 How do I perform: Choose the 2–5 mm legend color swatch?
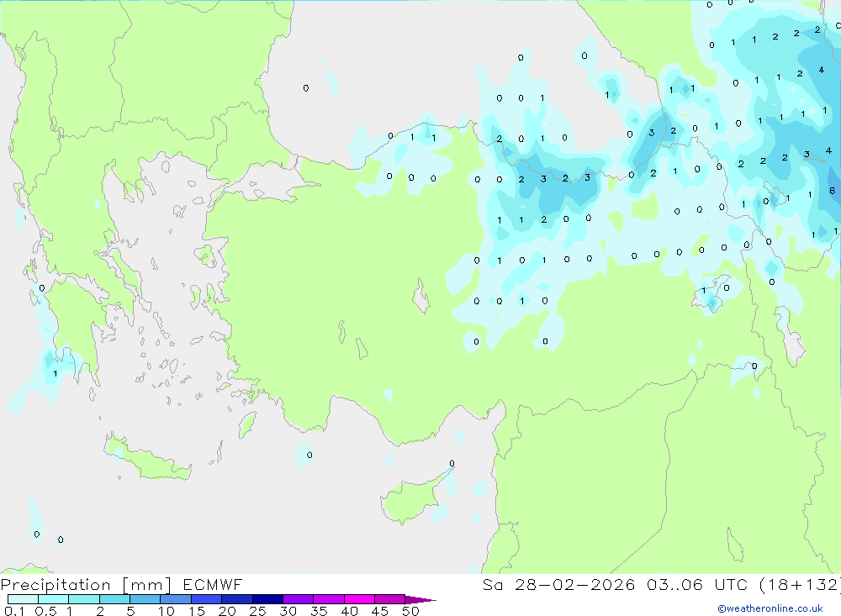coord(114,599)
